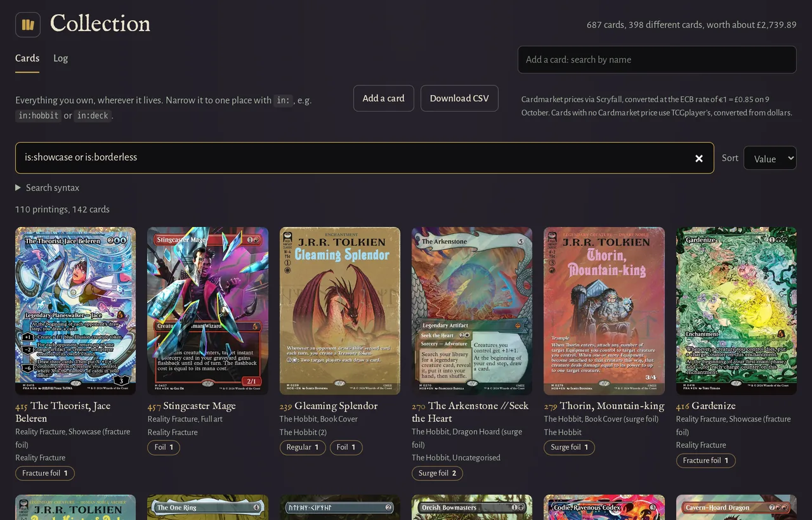Focus the 'Add a card: search by name' field
812x520 pixels.
[657, 60]
